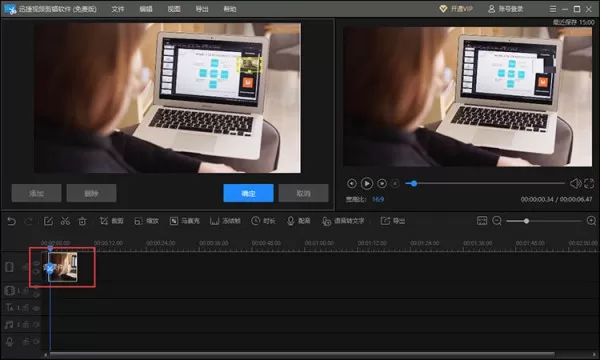The width and height of the screenshot is (600, 360).
Task: Toggle visibility of the text track
Action: (36, 308)
